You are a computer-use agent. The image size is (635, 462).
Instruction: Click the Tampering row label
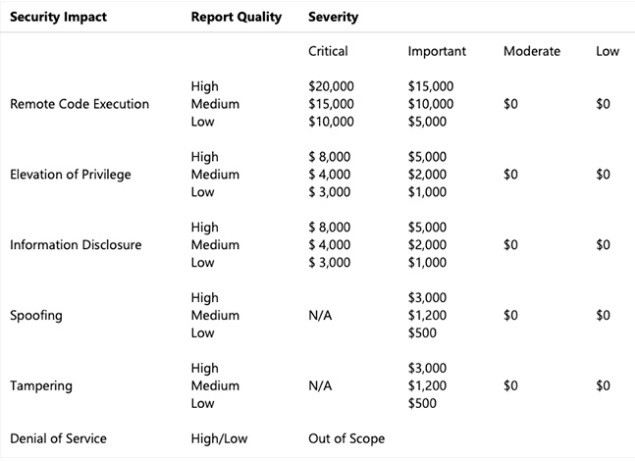tap(41, 386)
